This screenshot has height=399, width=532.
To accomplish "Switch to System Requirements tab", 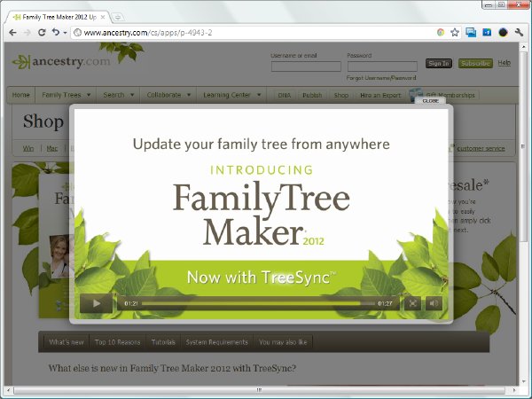I will [217, 342].
